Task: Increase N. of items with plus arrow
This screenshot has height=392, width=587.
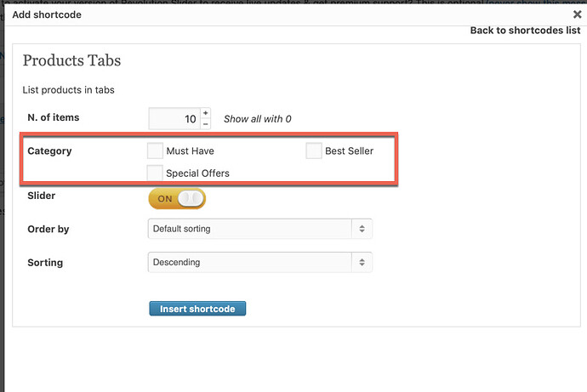Action: click(x=206, y=113)
